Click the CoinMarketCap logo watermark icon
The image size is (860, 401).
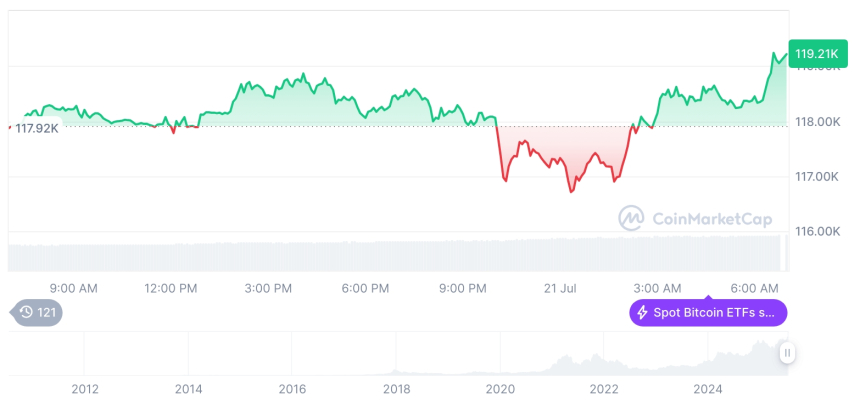tap(631, 217)
